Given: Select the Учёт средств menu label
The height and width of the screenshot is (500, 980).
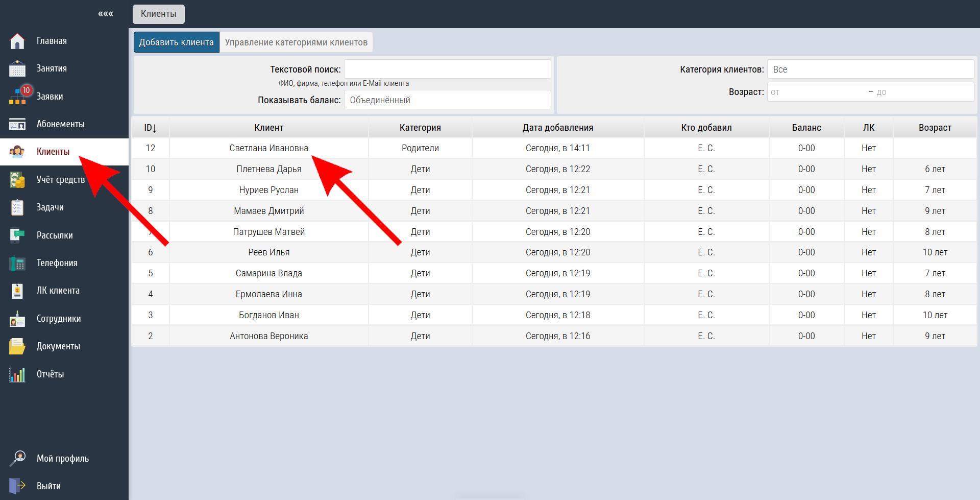Looking at the screenshot, I should click(61, 179).
